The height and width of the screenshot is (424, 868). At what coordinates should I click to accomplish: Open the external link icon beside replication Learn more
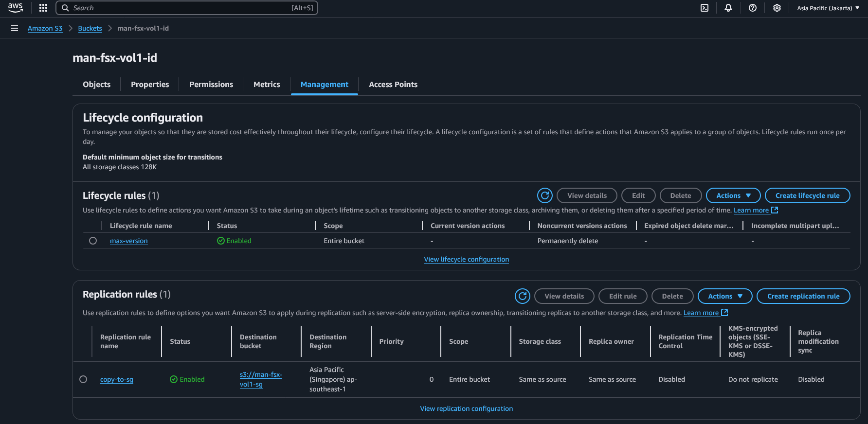click(724, 313)
